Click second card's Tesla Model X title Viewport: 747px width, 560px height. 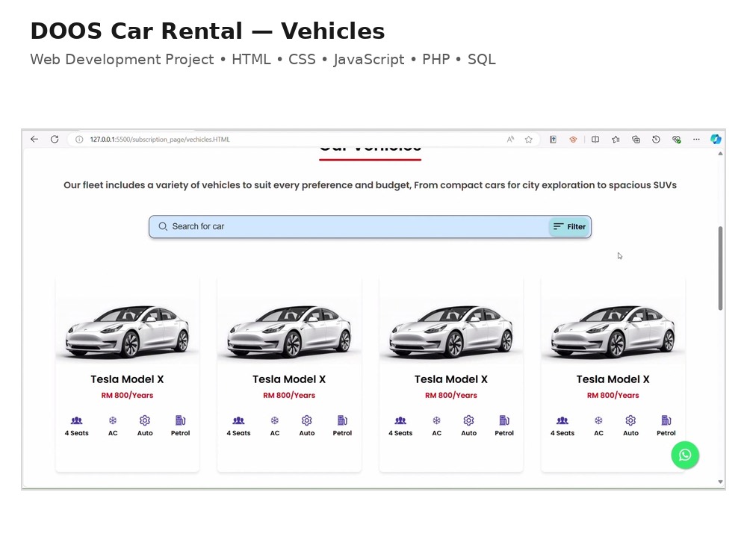tap(289, 379)
